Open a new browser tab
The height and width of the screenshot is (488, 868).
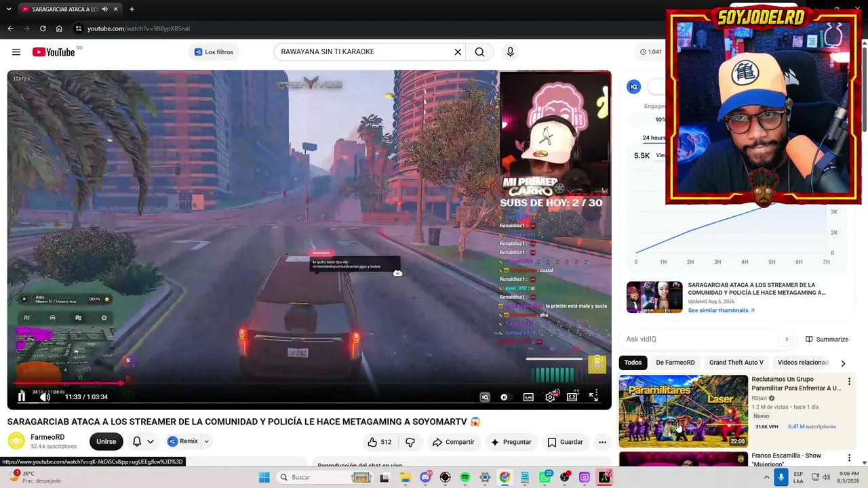[132, 9]
